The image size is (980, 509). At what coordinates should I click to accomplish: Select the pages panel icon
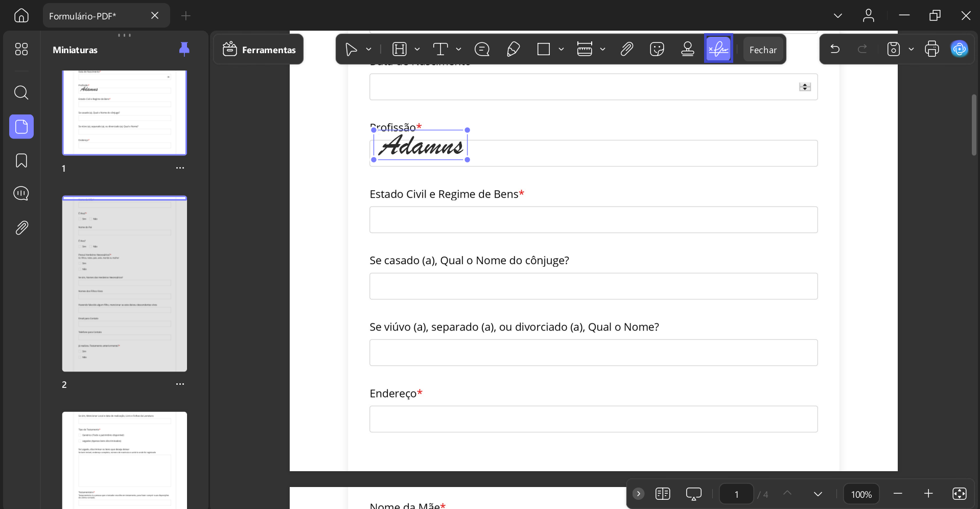tap(21, 127)
